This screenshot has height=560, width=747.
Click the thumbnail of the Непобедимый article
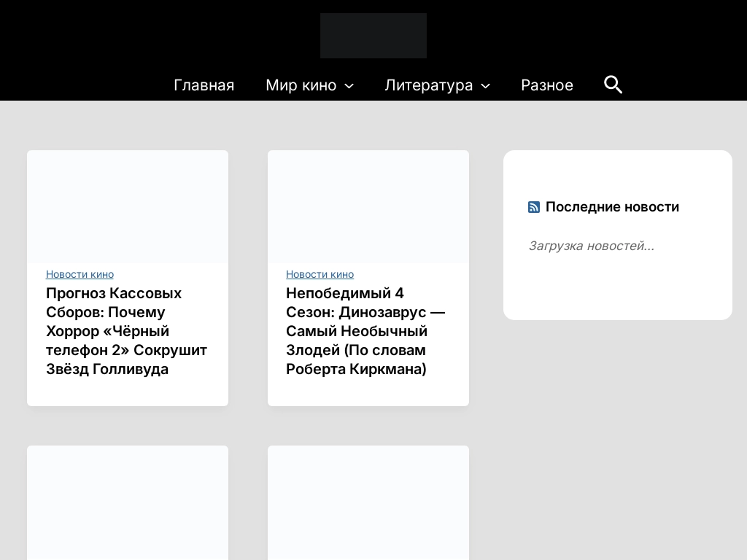click(x=368, y=206)
